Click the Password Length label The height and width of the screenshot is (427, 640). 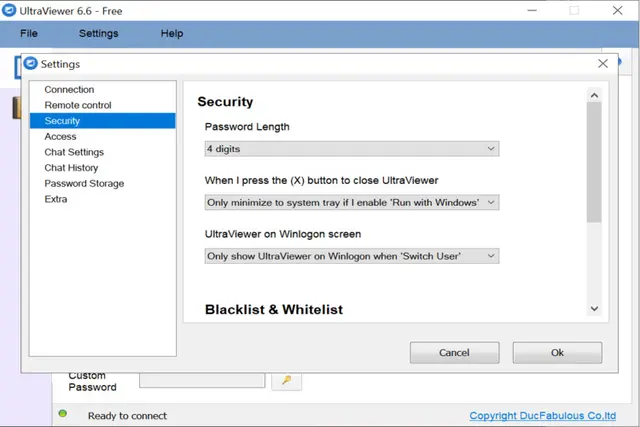click(247, 127)
